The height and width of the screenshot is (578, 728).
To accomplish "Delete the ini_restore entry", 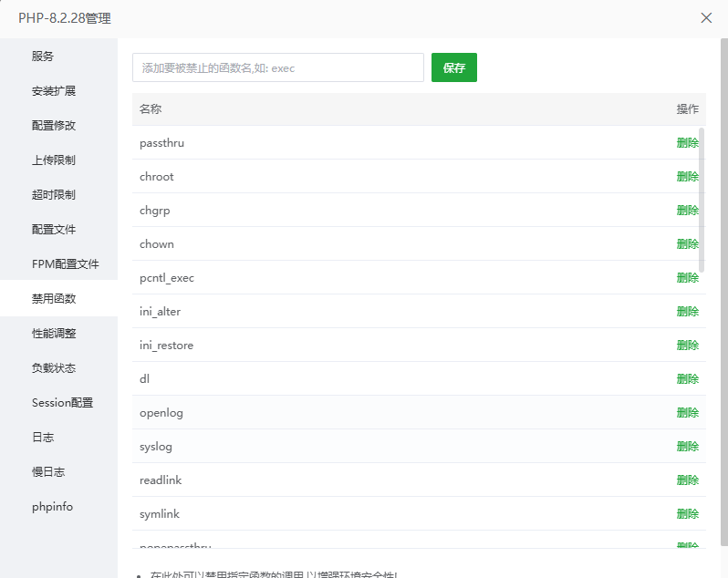I will click(687, 346).
